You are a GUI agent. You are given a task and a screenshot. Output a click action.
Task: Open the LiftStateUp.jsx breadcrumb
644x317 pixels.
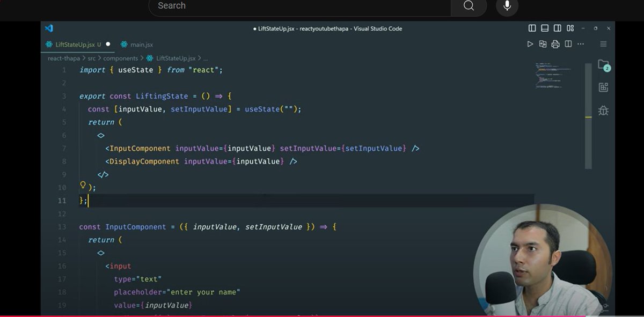pos(175,58)
